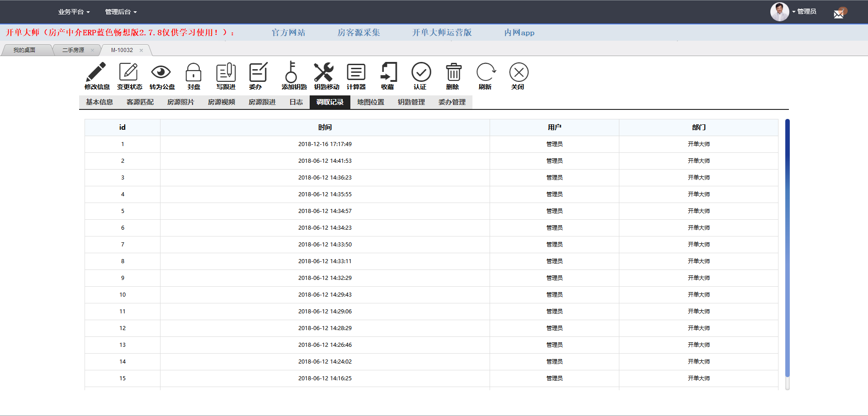Open the 委办管理 tab
Image resolution: width=868 pixels, height=416 pixels.
(x=452, y=102)
